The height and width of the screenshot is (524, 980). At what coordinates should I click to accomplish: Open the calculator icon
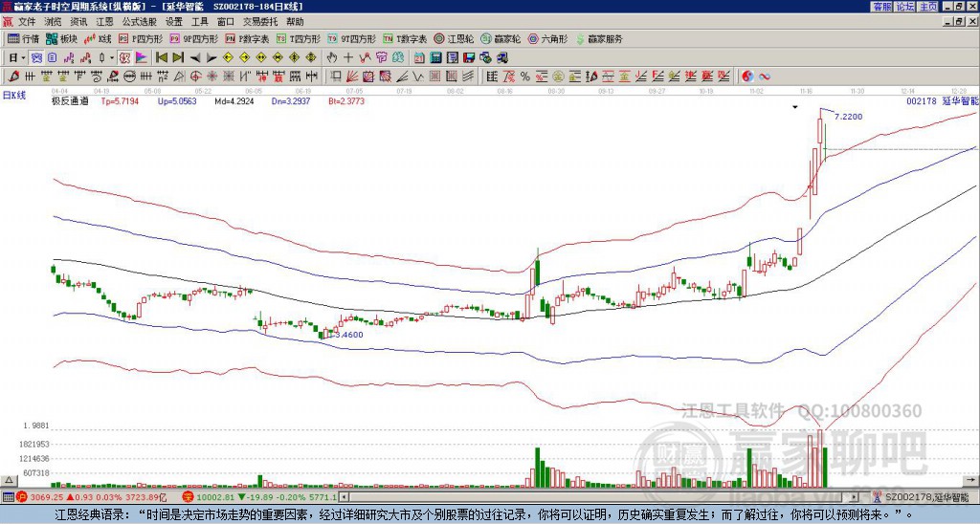coord(435,57)
